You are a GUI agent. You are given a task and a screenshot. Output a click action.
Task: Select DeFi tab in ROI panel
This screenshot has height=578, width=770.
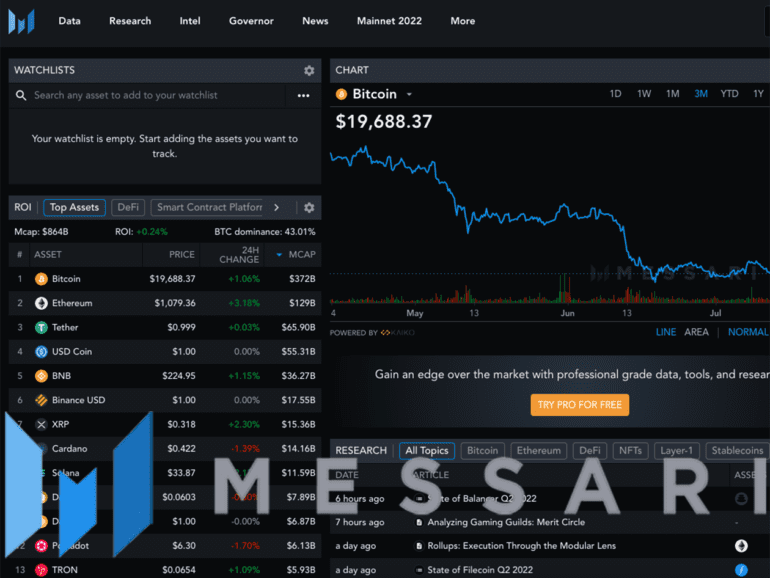point(128,208)
